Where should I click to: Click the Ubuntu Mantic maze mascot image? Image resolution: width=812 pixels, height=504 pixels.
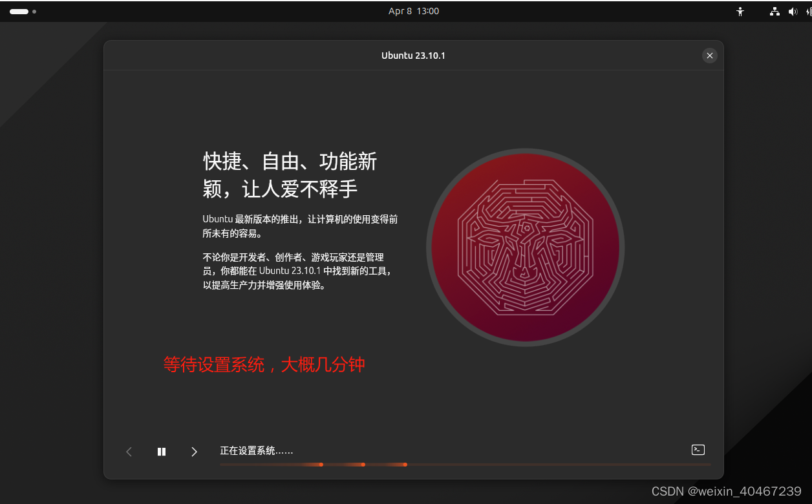[525, 247]
